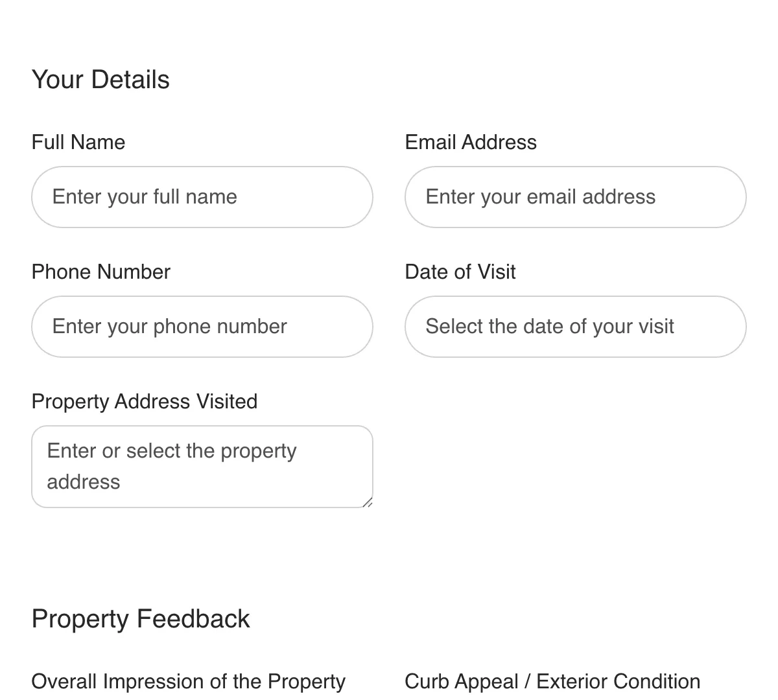Click the 'Enter your email address' placeholder text
The image size is (778, 700).
541,197
